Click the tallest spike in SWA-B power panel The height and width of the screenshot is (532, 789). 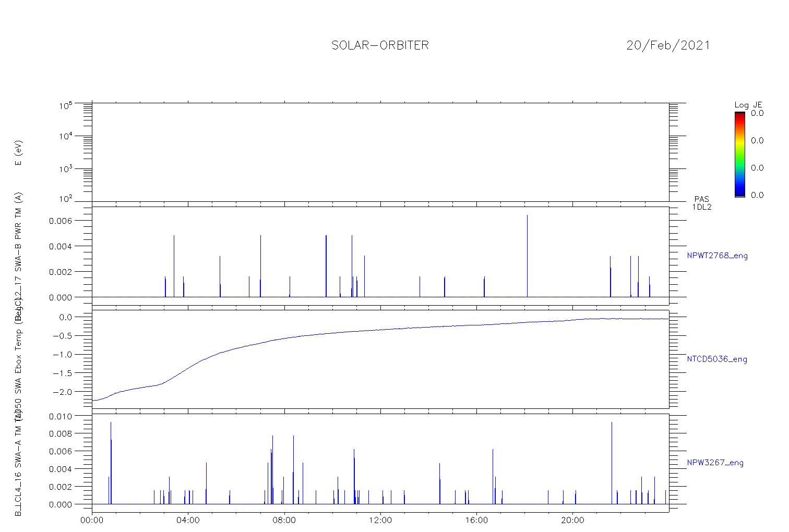[527, 256]
